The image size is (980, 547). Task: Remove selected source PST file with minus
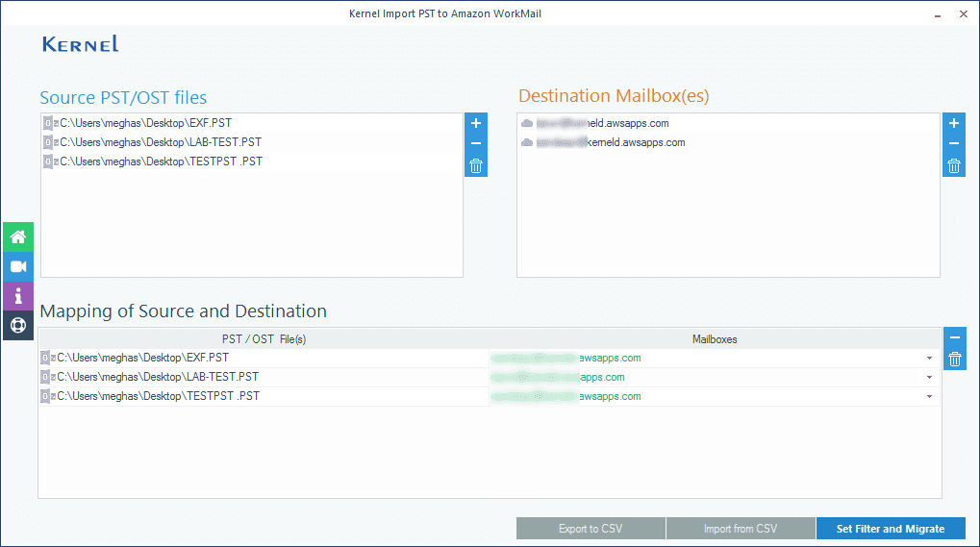click(476, 143)
